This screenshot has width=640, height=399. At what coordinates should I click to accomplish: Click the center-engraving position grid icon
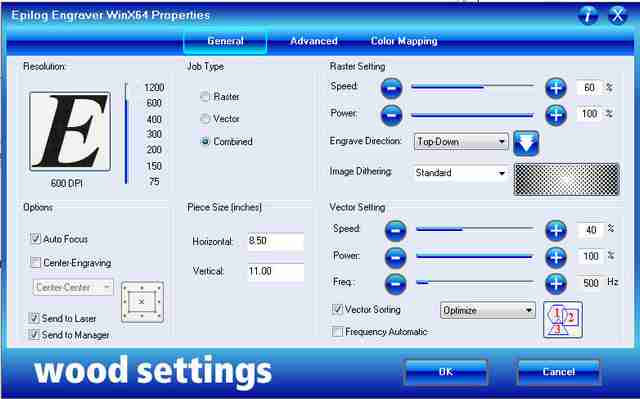(x=142, y=302)
